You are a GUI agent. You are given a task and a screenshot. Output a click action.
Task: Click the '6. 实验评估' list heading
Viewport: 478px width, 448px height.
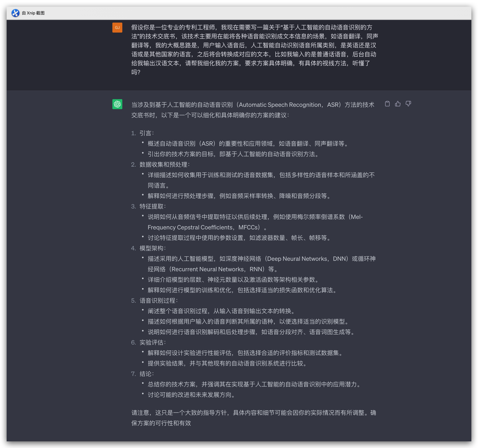(152, 342)
